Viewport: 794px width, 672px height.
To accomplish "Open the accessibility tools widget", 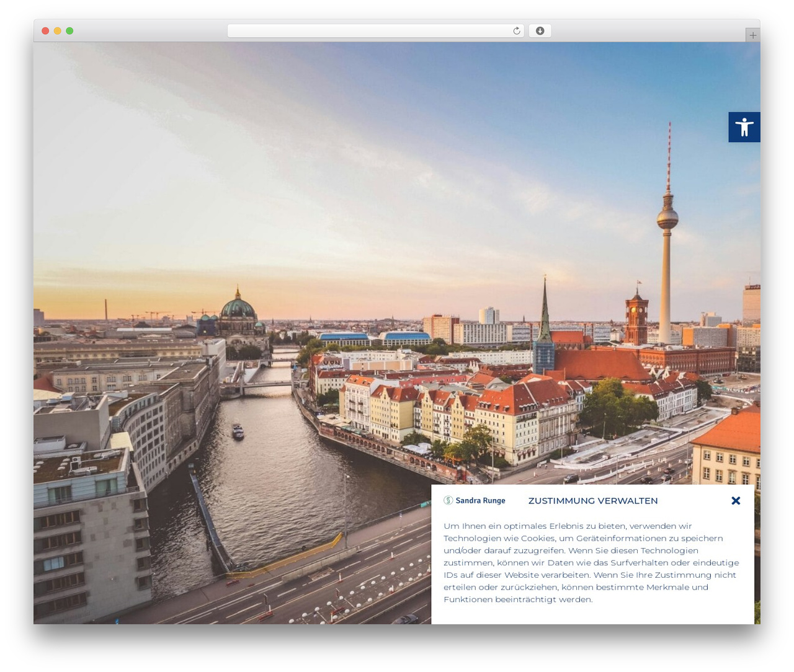I will click(x=744, y=127).
